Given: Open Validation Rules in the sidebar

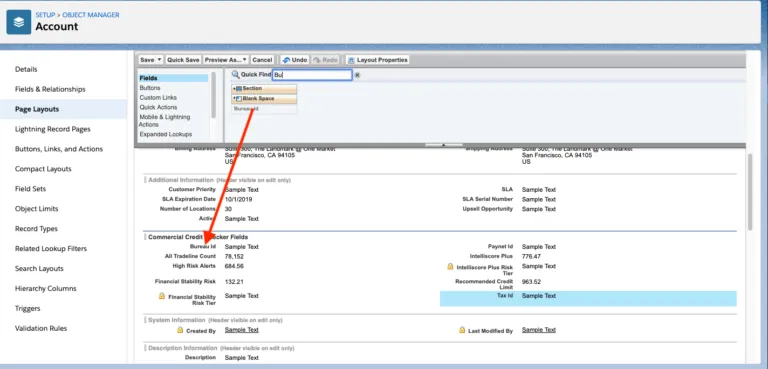Looking at the screenshot, I should click(41, 328).
